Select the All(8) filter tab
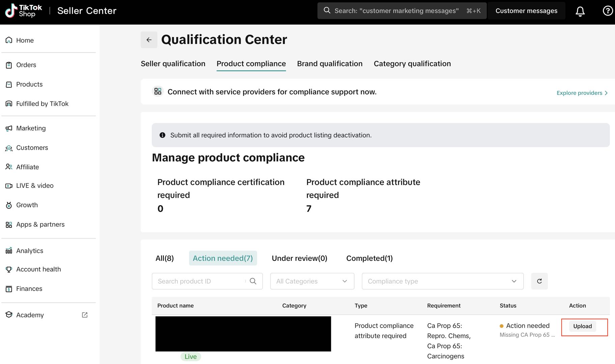This screenshot has width=615, height=364. tap(165, 258)
